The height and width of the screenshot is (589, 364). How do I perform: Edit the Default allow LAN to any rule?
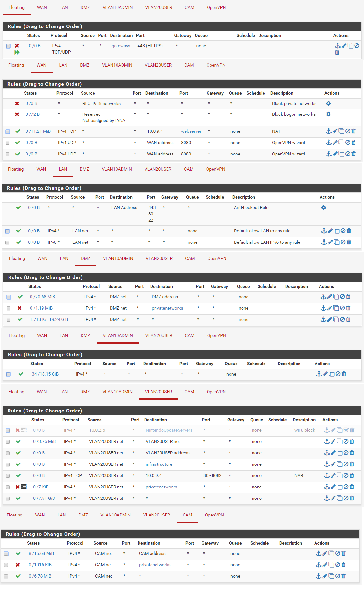(330, 231)
